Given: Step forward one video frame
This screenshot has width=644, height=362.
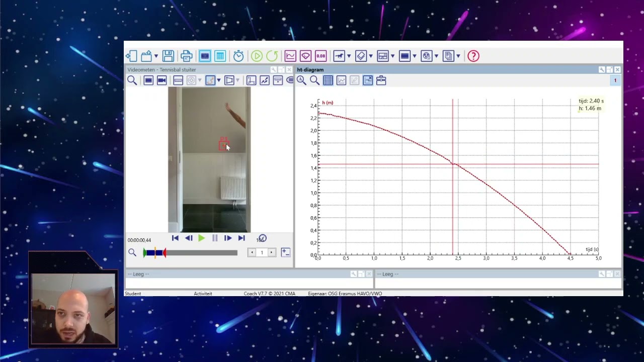Looking at the screenshot, I should pyautogui.click(x=228, y=238).
